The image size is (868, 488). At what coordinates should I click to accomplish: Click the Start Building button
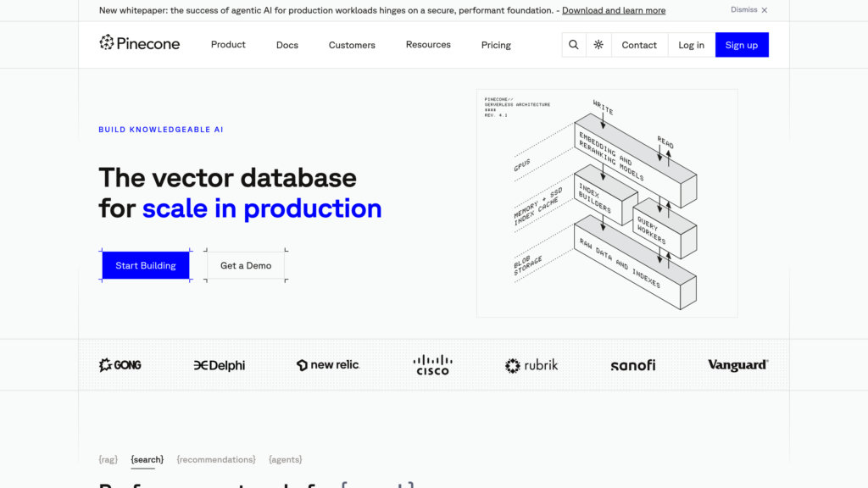click(x=146, y=265)
